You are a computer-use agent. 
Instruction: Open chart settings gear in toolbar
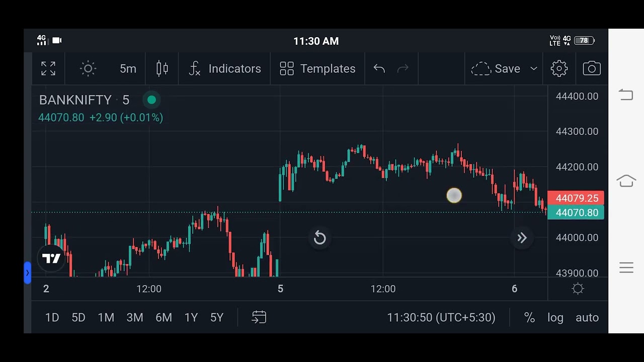(x=559, y=69)
